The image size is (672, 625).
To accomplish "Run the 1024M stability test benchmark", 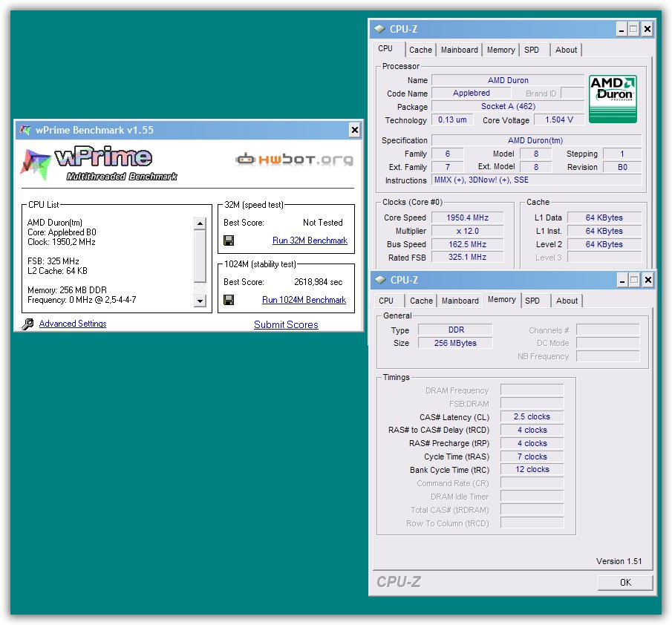I will (304, 300).
